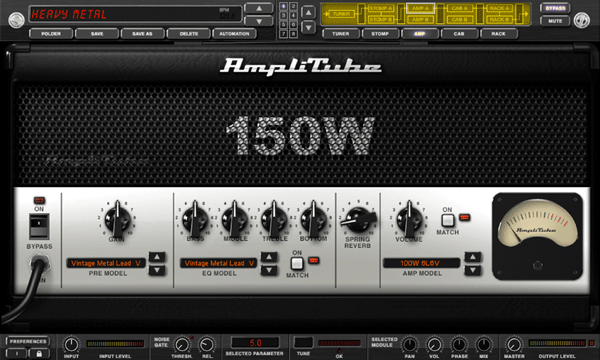Image resolution: width=600 pixels, height=360 pixels.
Task: Click the round logo button left of preset display
Action: click(16, 20)
